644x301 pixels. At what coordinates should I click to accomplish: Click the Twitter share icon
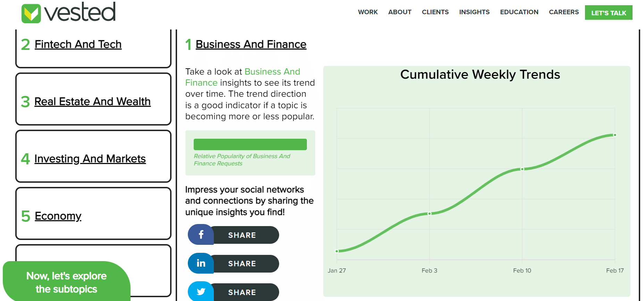201,292
